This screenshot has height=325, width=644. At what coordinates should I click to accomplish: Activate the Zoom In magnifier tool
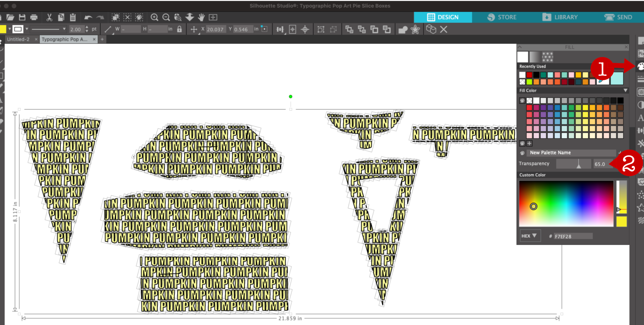coord(155,18)
